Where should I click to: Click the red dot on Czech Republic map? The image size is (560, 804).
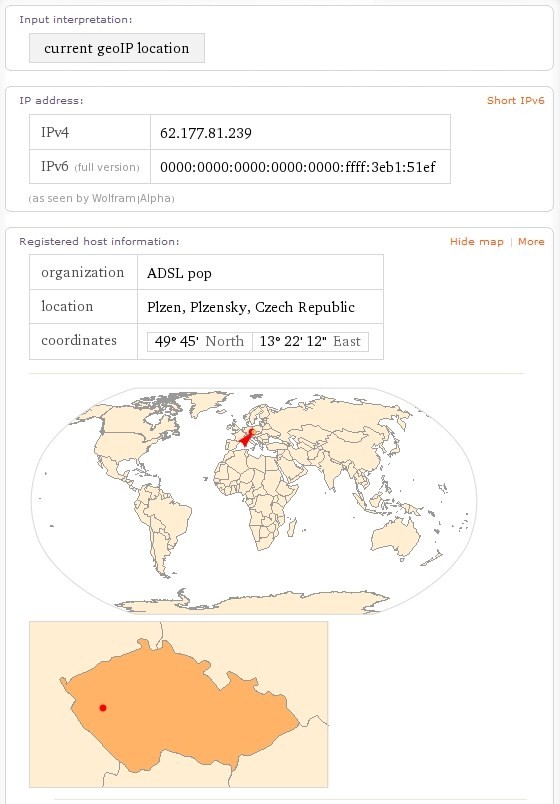(x=103, y=708)
